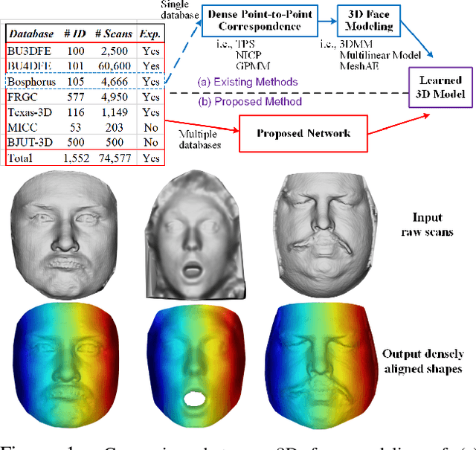
Task: Click the 53 ID cell
Action: click(x=76, y=127)
